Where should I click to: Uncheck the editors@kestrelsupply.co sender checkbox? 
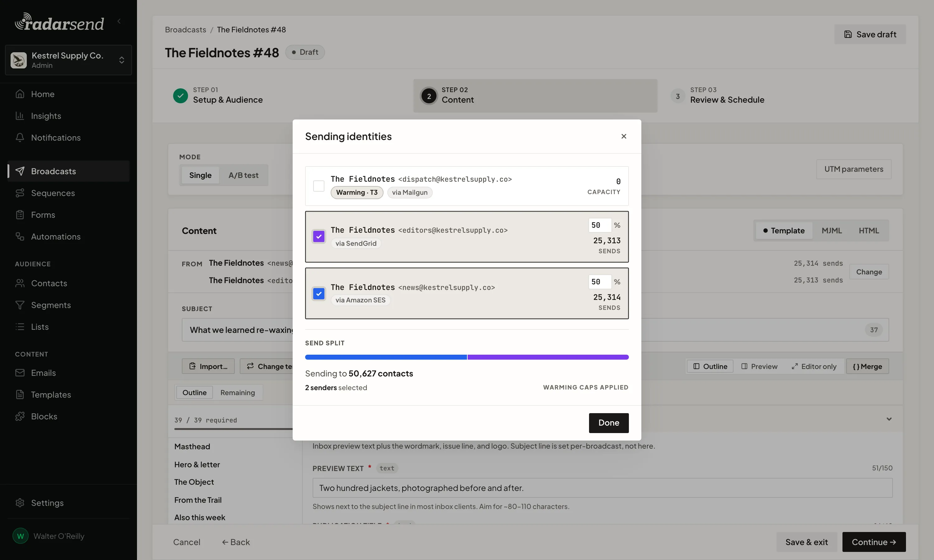318,237
